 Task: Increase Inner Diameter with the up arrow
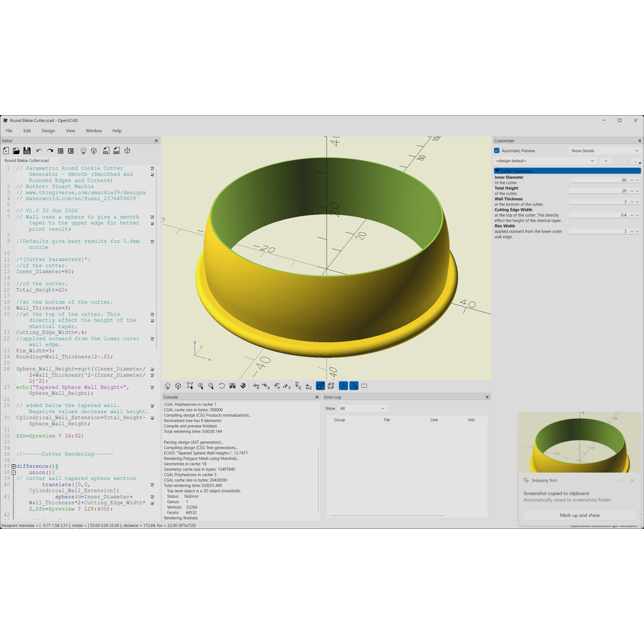click(x=631, y=180)
